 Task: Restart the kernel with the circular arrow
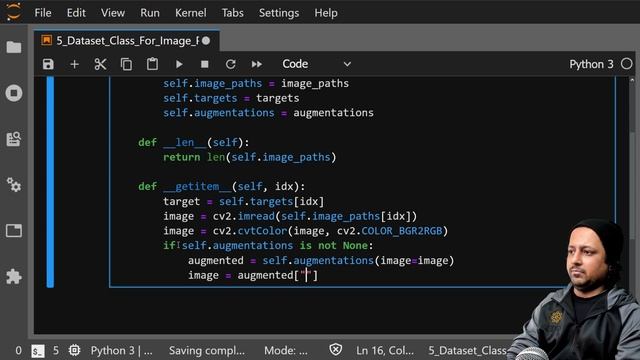point(231,64)
